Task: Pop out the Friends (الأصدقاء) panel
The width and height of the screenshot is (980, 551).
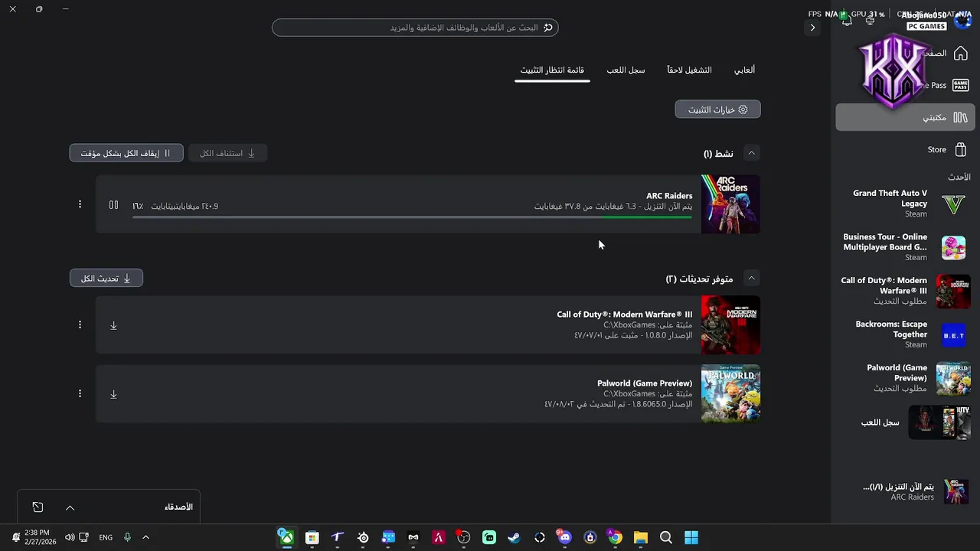Action: (38, 507)
